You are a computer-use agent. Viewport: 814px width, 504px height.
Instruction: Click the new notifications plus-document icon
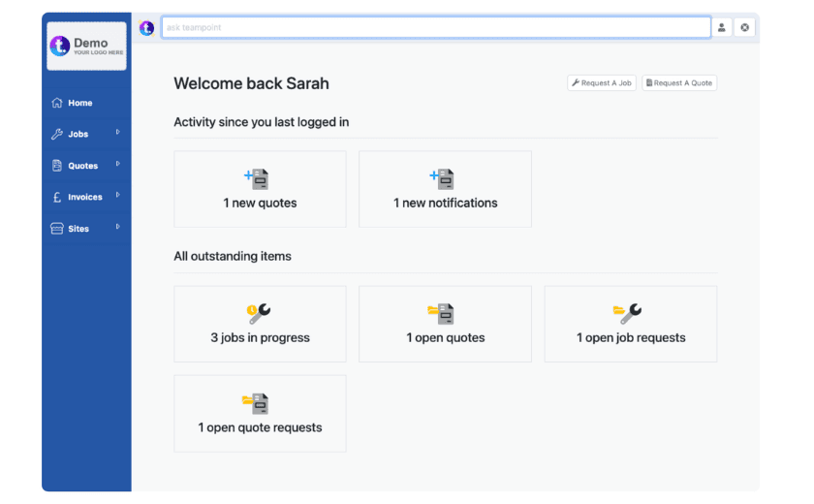tap(442, 179)
